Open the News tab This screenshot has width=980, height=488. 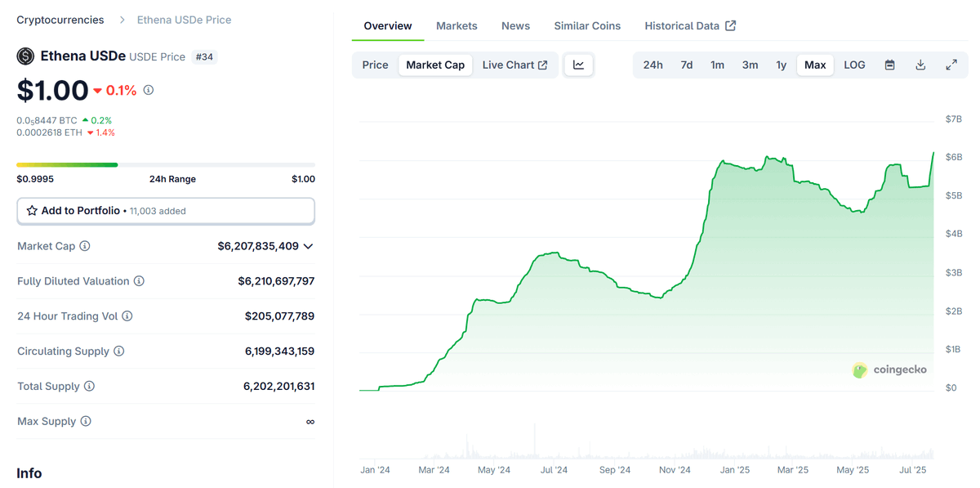515,26
